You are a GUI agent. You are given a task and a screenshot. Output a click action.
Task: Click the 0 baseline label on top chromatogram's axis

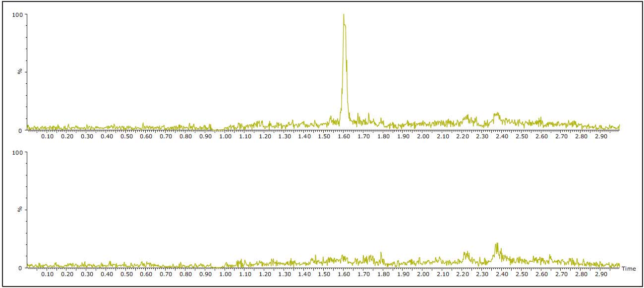[21, 130]
